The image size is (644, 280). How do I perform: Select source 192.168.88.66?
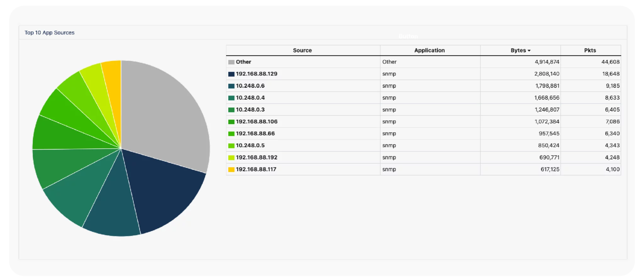[255, 134]
